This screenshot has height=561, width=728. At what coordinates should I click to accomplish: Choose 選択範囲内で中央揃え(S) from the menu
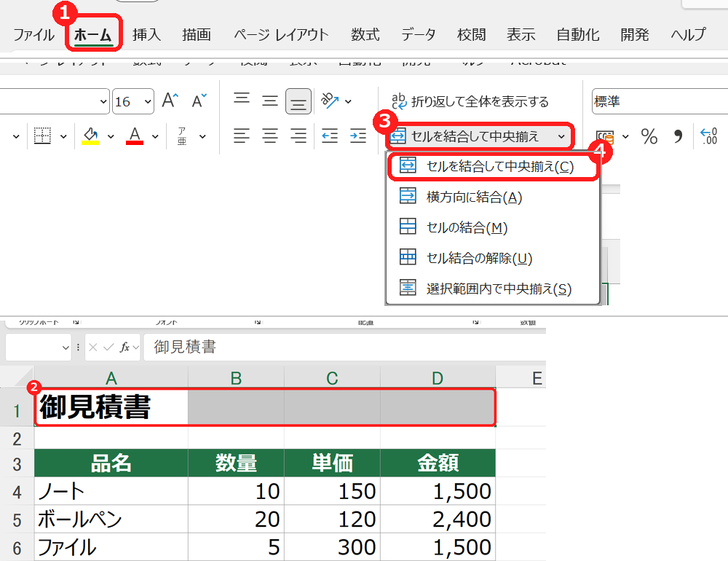[493, 289]
